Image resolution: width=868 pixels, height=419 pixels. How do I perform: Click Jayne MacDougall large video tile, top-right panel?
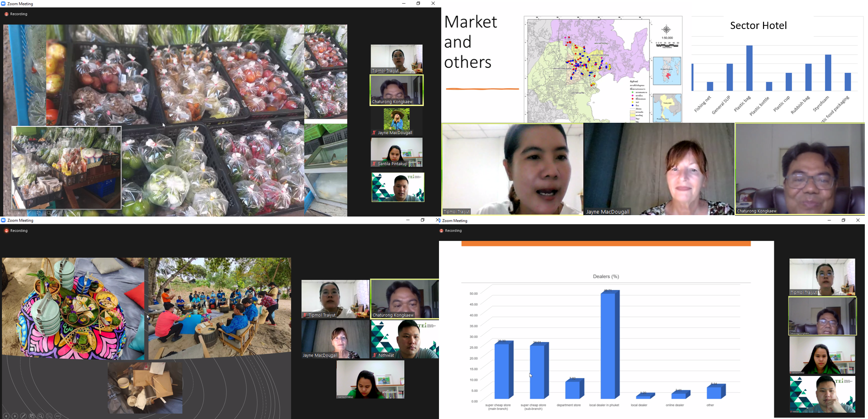tap(659, 169)
